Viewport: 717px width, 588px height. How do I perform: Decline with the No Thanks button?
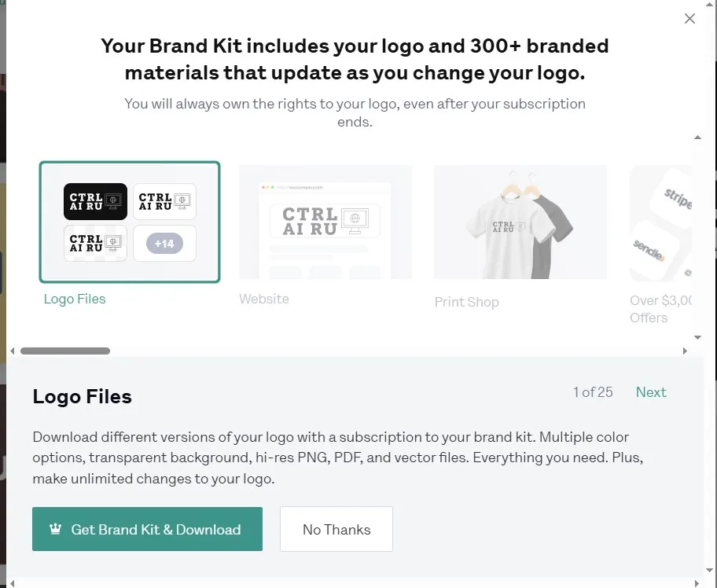pyautogui.click(x=336, y=529)
